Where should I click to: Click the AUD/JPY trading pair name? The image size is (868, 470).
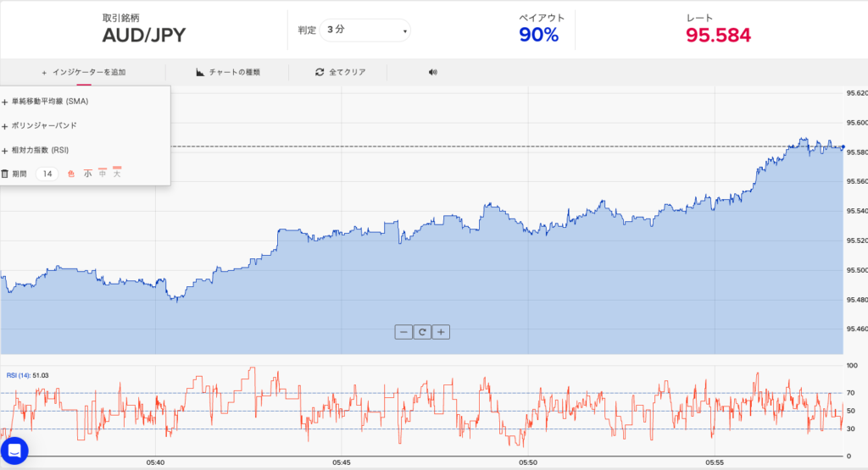click(144, 36)
